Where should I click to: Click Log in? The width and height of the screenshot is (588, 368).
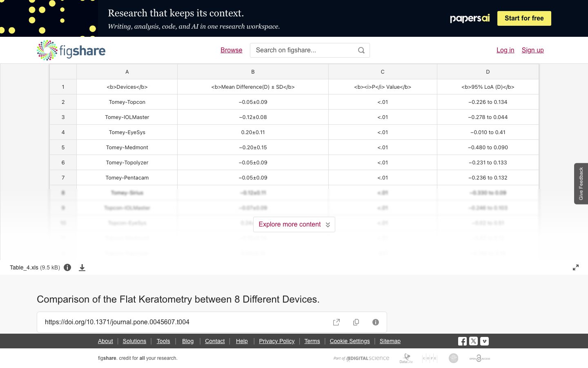(506, 50)
